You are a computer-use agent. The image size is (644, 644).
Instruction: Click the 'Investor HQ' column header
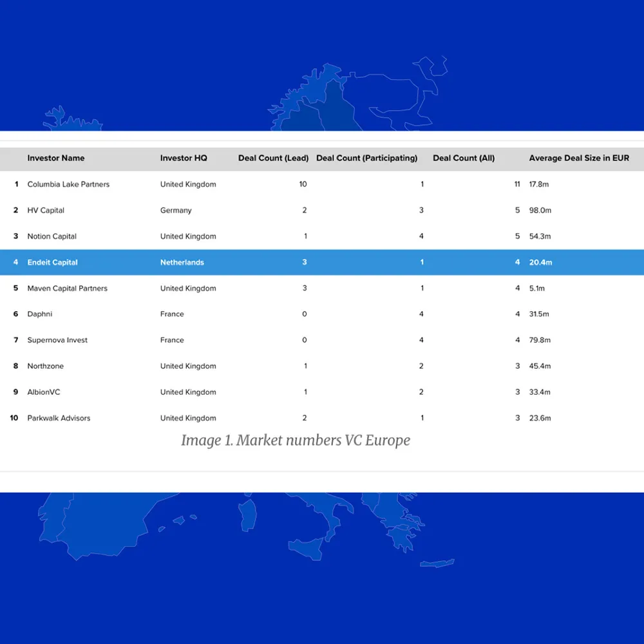point(184,158)
